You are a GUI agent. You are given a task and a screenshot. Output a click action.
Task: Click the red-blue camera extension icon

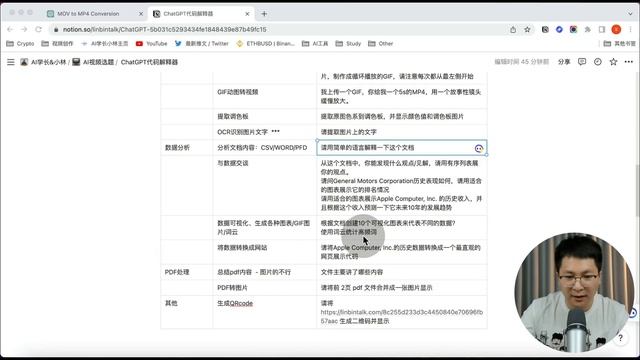point(573,29)
